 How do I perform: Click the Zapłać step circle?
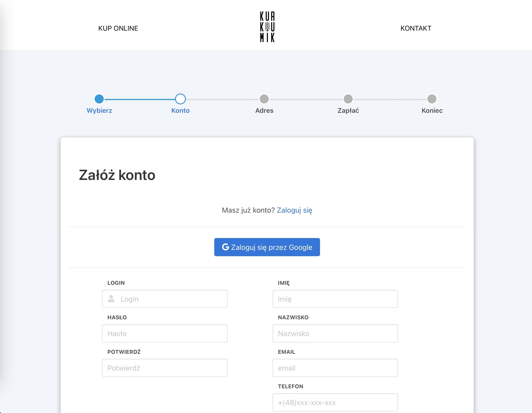(348, 99)
